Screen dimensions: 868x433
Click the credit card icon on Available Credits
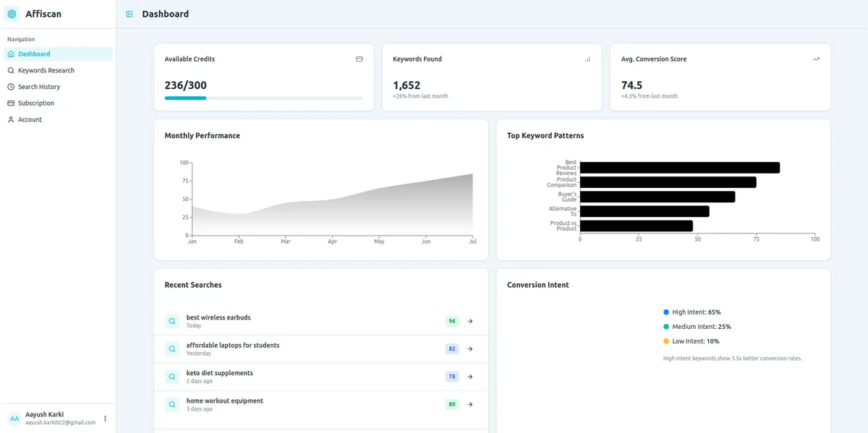click(x=359, y=59)
